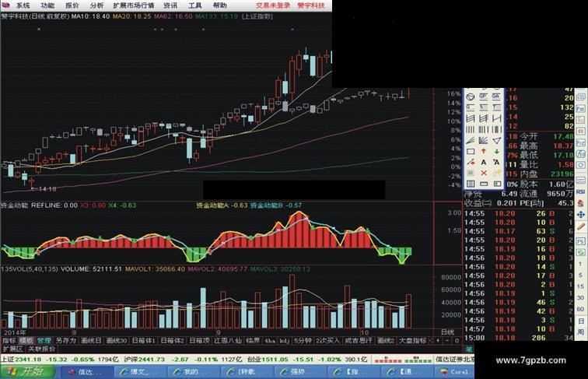Switch to 15-minute period
The height and width of the screenshot is (379, 588).
pos(580,286)
